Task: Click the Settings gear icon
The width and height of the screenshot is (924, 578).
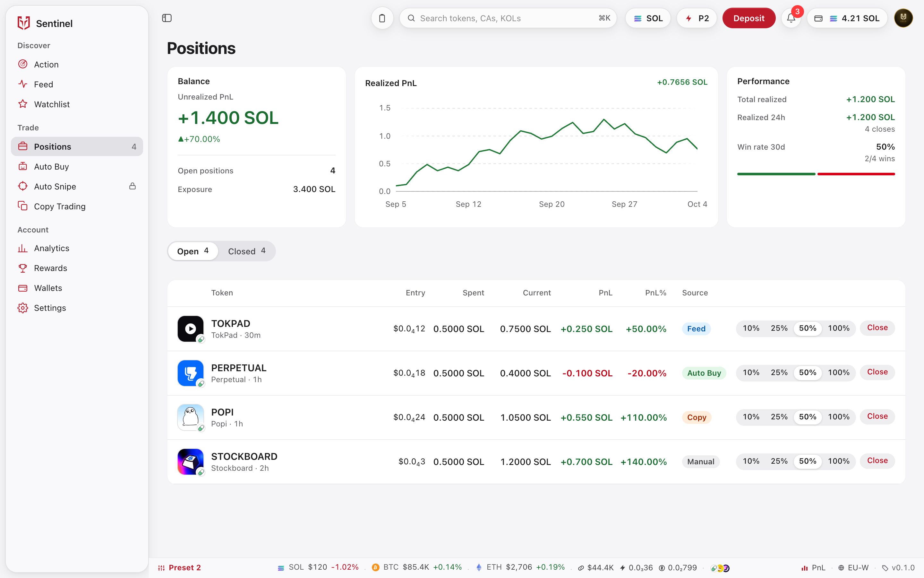Action: [23, 308]
